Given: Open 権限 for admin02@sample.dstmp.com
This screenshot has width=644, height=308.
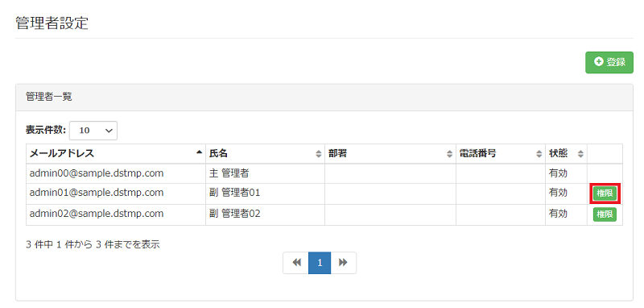Looking at the screenshot, I should pyautogui.click(x=605, y=214).
